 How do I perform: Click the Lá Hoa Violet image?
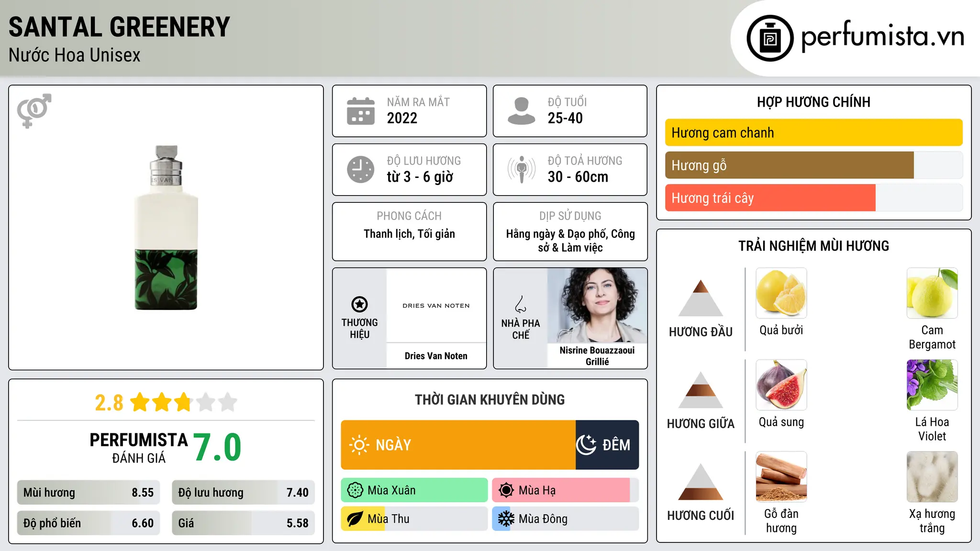pyautogui.click(x=932, y=385)
